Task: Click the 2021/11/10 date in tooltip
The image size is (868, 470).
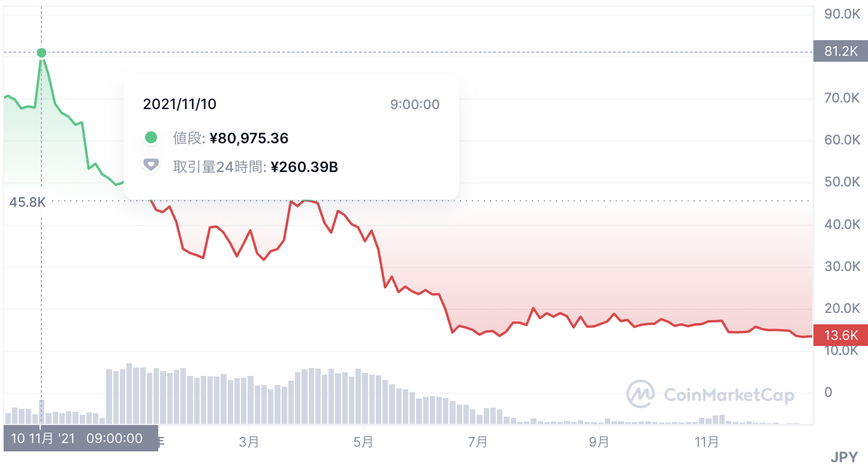Action: (179, 104)
